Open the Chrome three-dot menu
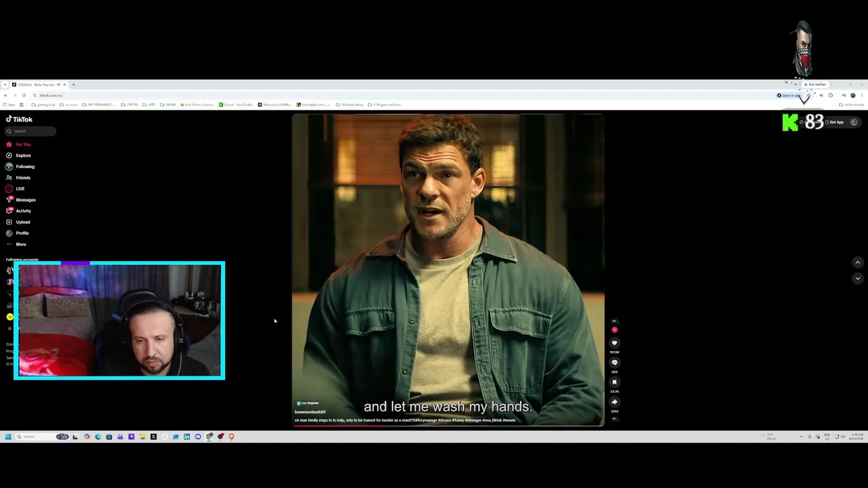This screenshot has height=488, width=868. click(x=862, y=96)
